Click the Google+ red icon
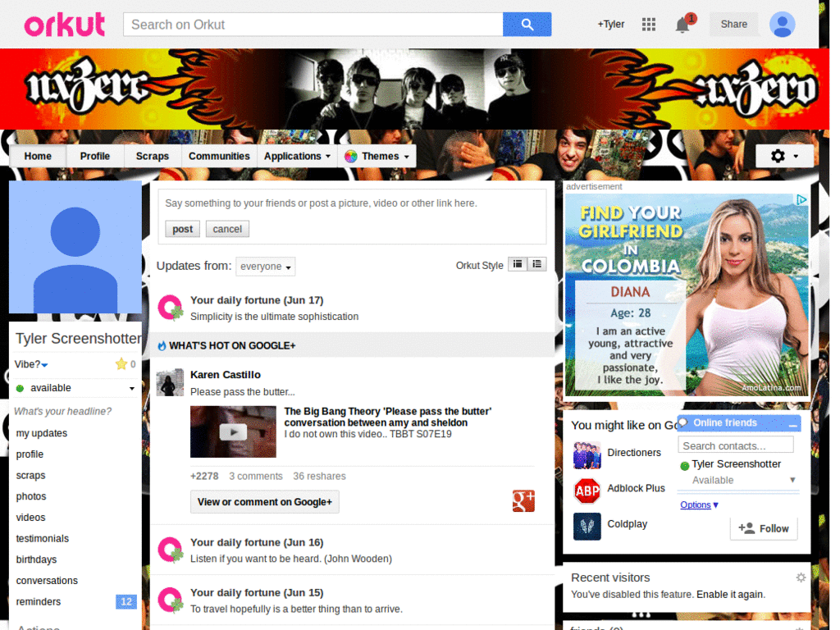The height and width of the screenshot is (630, 840). pyautogui.click(x=523, y=501)
